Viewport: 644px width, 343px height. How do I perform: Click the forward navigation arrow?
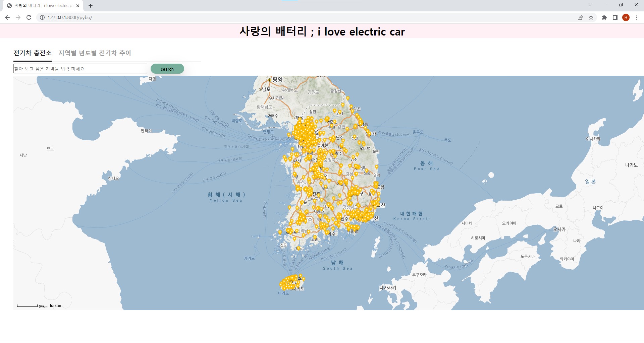[18, 17]
